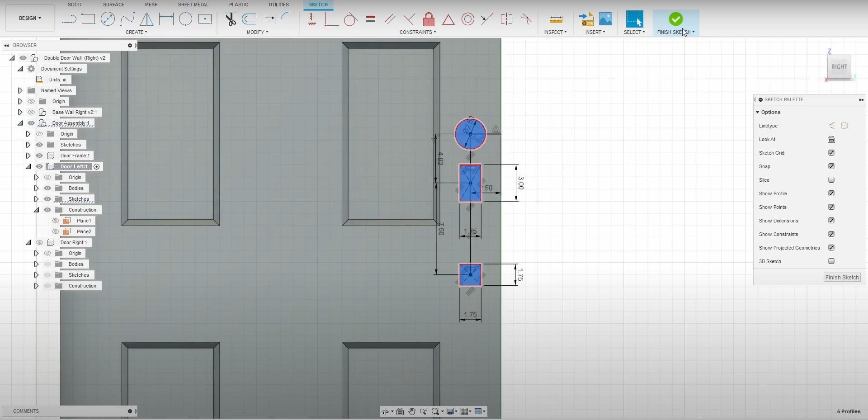Apply the Midpoint triangle constraint
This screenshot has width=868, height=420.
click(x=448, y=19)
